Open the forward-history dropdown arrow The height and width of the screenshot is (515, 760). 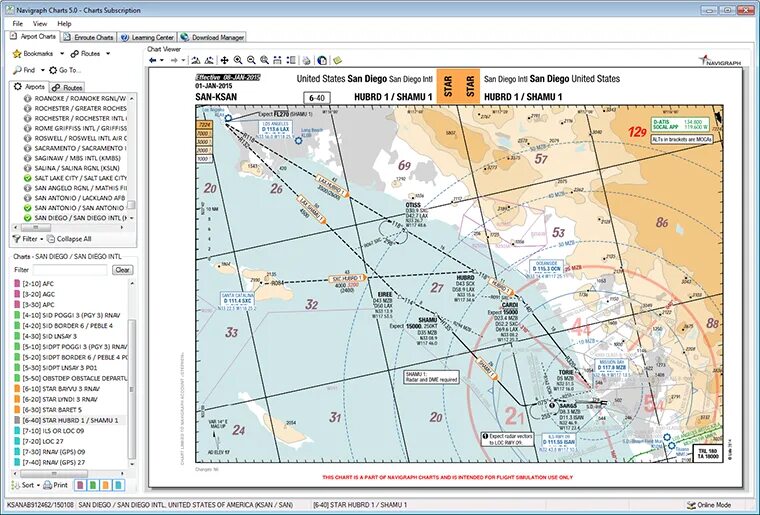183,60
